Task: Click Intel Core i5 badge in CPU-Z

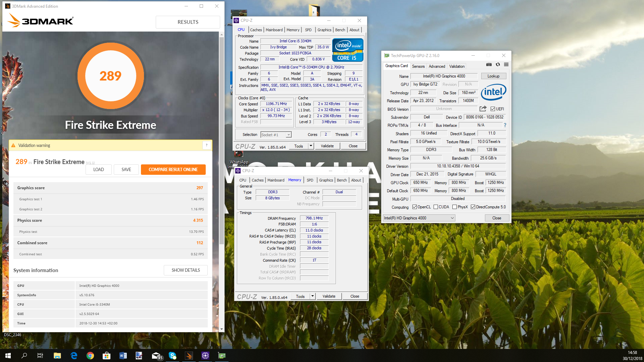Action: 348,50
